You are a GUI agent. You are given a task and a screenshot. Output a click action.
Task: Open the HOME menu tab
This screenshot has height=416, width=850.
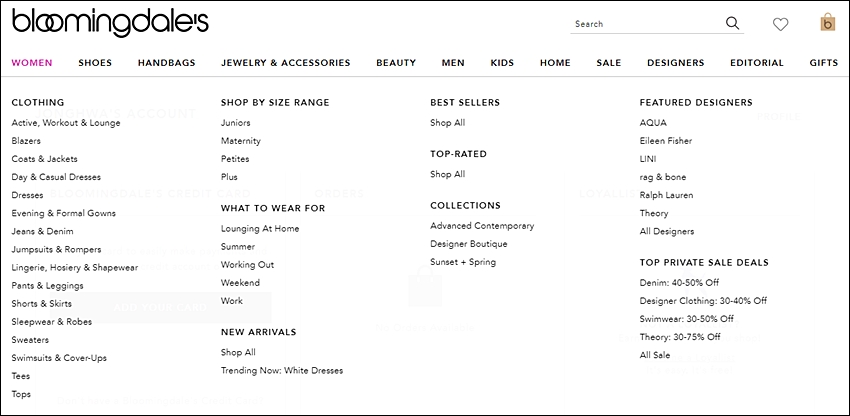555,63
